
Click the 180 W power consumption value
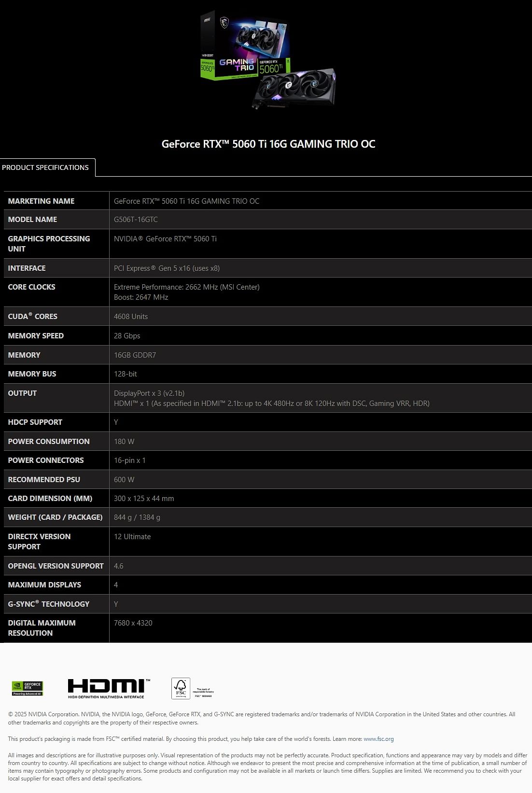pos(124,441)
